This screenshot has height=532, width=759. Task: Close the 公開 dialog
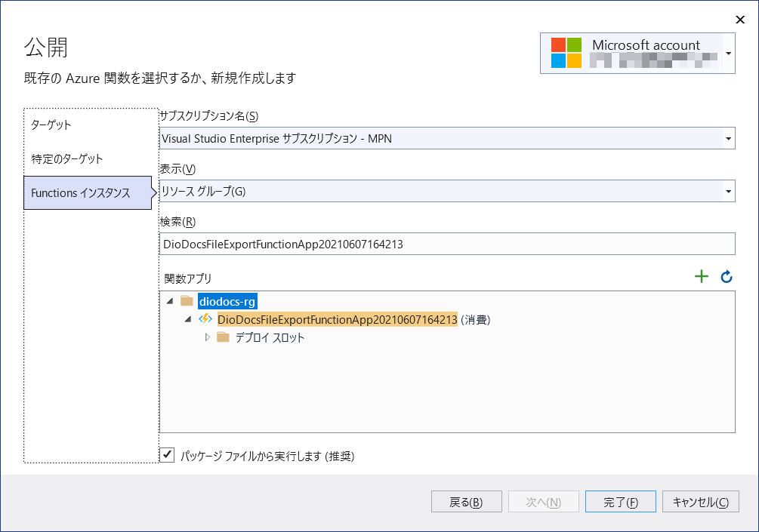(x=740, y=20)
